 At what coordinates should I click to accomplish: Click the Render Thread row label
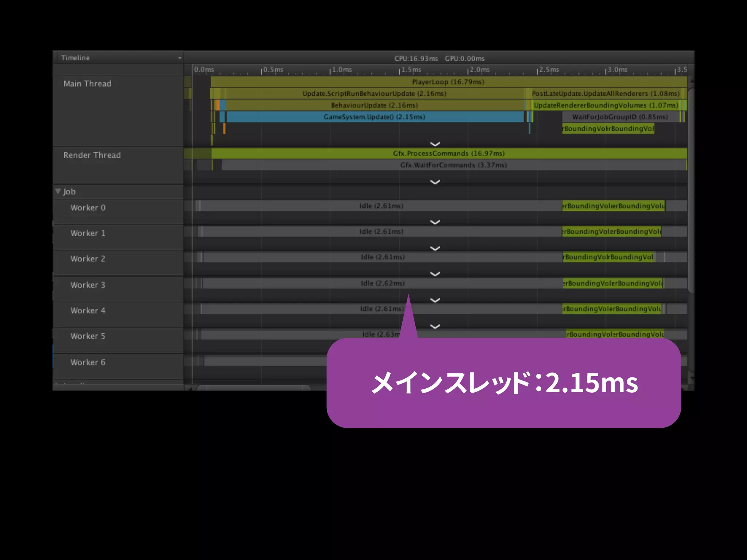pyautogui.click(x=92, y=155)
